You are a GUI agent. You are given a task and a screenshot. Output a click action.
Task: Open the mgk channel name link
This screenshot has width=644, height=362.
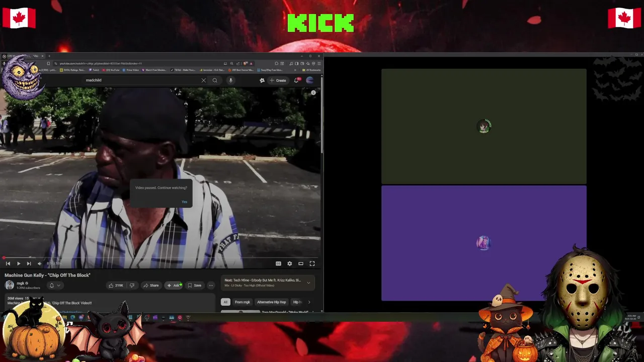point(21,283)
